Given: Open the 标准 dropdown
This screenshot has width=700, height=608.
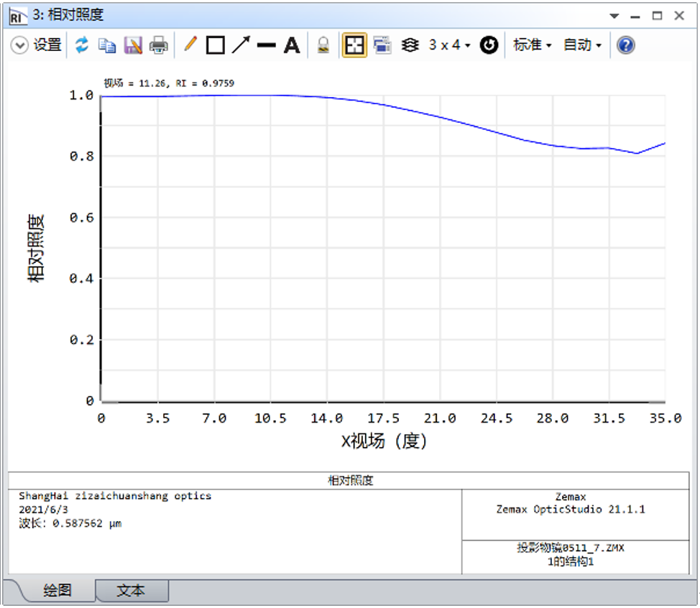Looking at the screenshot, I should click(x=532, y=45).
